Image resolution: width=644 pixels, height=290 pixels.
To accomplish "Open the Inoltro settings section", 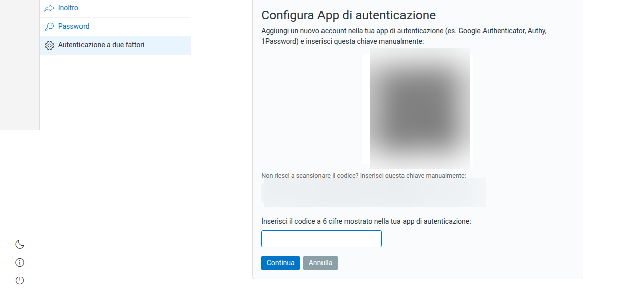I will [x=115, y=8].
